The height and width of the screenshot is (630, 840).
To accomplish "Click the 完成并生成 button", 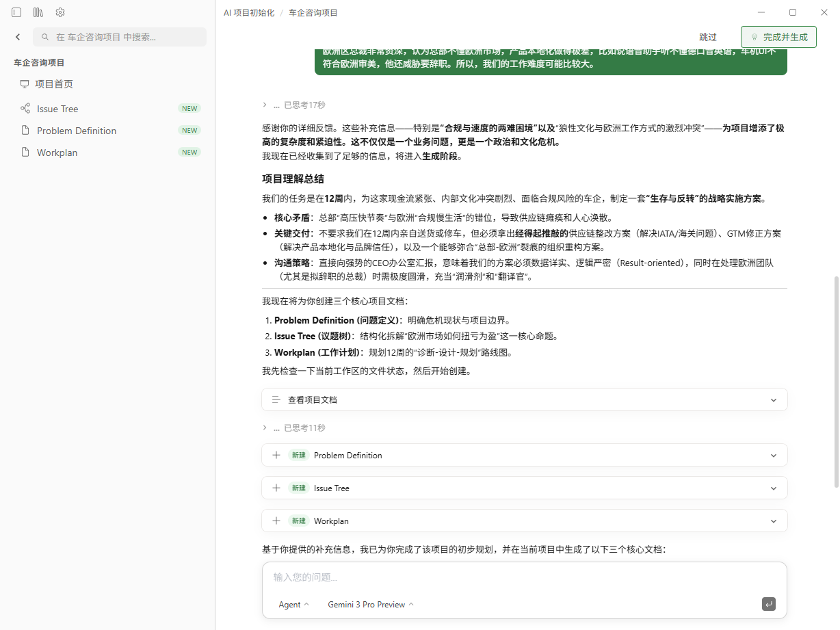I will point(778,37).
